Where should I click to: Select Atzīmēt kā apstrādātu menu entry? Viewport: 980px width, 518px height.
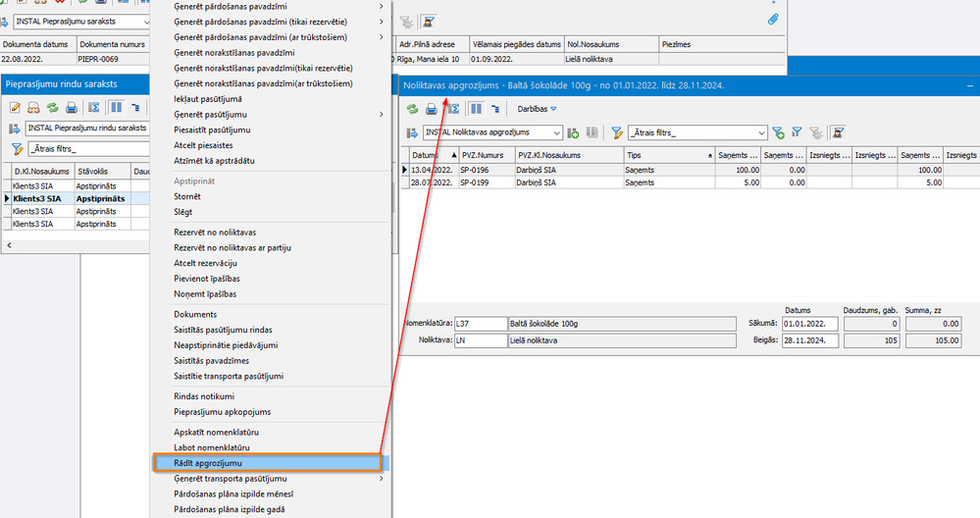pos(214,161)
